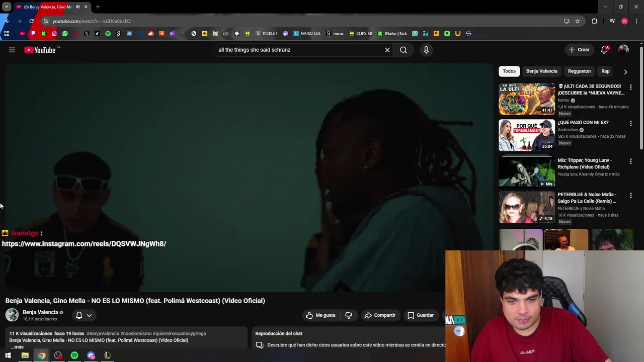Open the CLIPS KB bookmark
This screenshot has height=362, width=644.
coord(361,34)
